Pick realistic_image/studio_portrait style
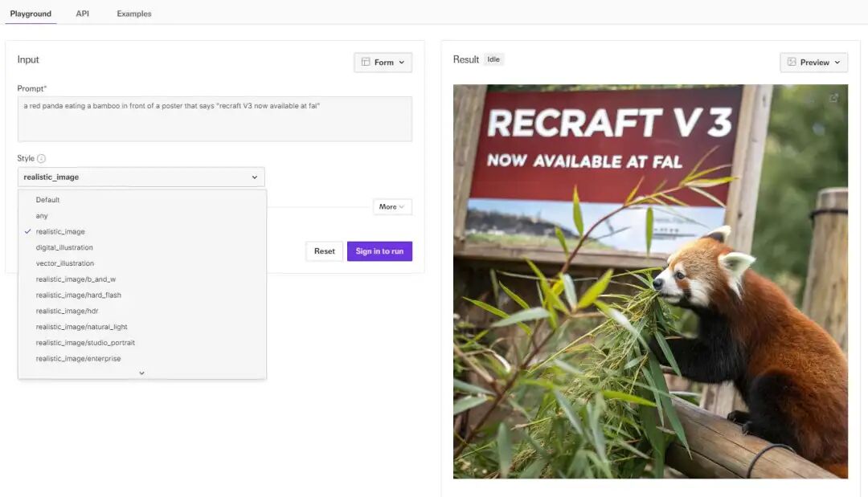Image resolution: width=868 pixels, height=497 pixels. (x=141, y=343)
